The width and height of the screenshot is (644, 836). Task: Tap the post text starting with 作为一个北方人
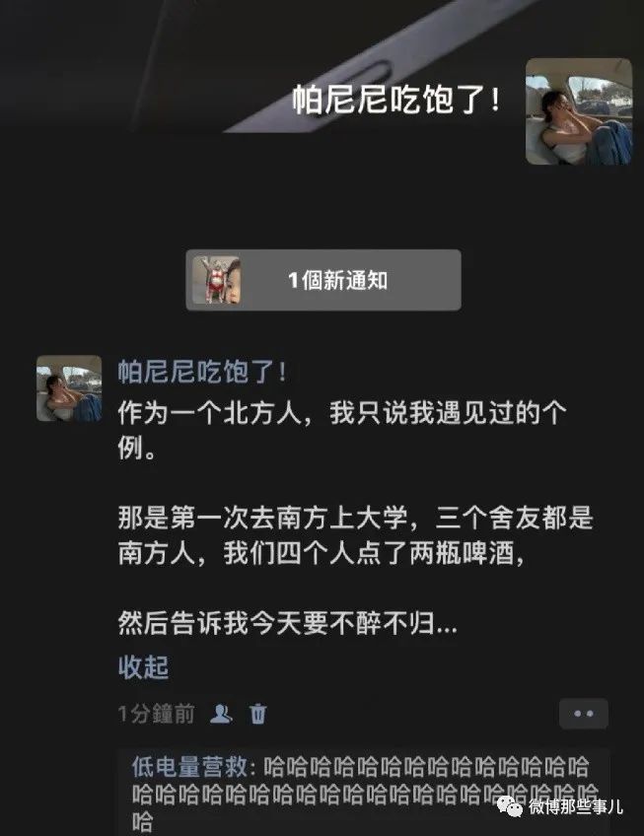341,430
